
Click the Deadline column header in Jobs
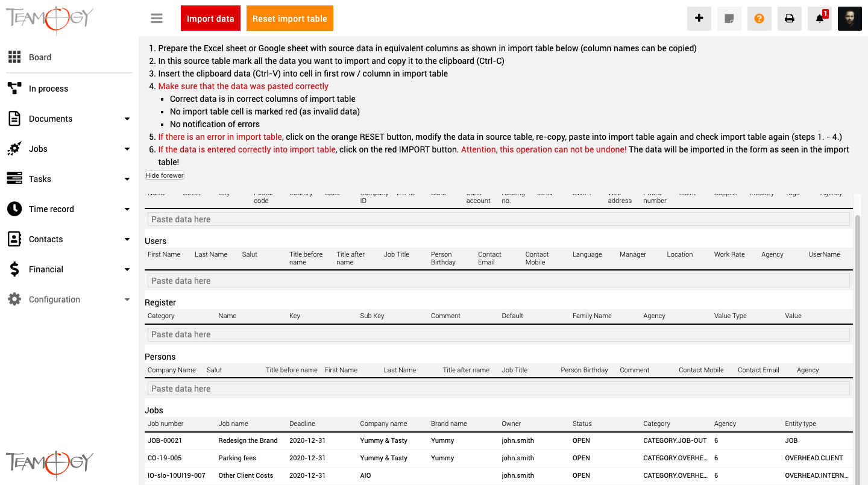(x=302, y=424)
